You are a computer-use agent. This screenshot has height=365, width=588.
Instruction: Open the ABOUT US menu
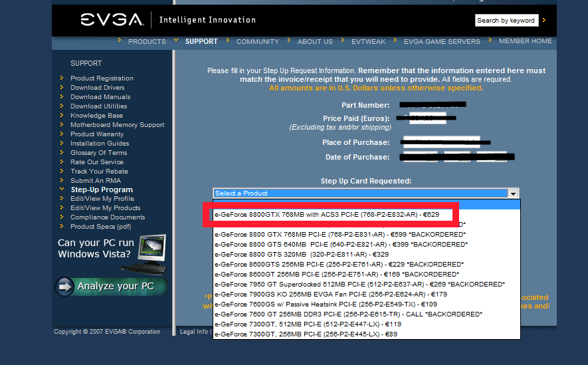(x=315, y=41)
